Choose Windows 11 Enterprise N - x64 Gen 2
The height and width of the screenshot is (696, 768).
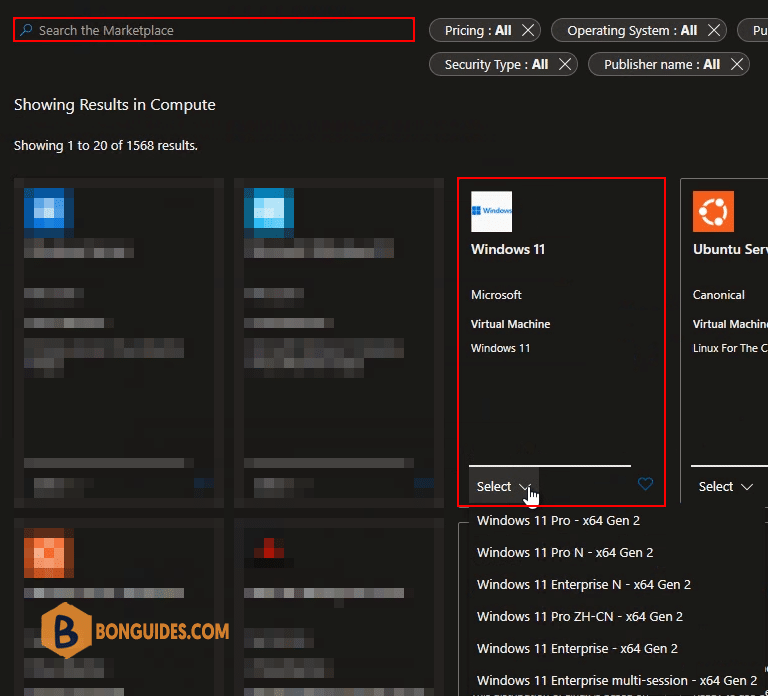[x=584, y=584]
